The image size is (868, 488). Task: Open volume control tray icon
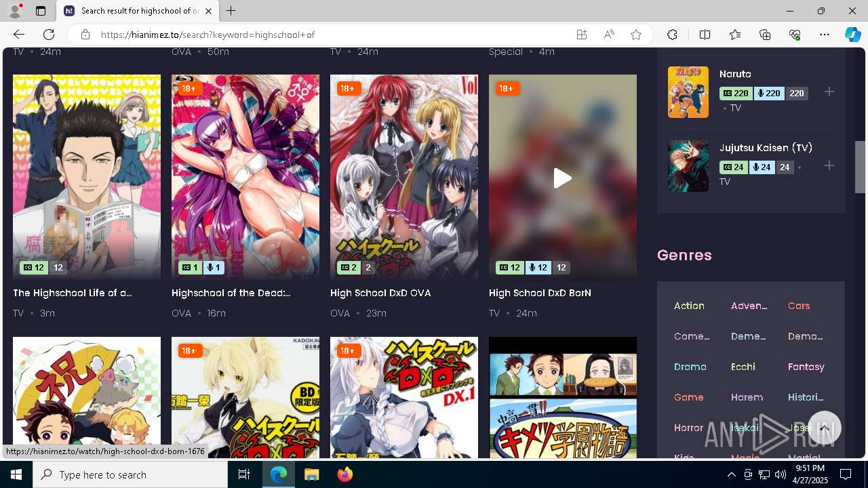780,474
